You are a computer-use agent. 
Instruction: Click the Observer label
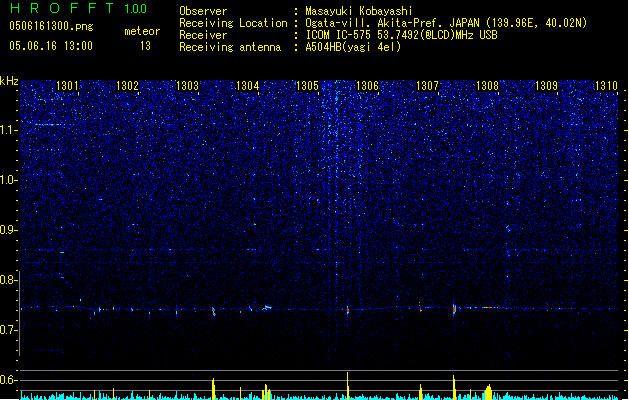[x=203, y=11]
